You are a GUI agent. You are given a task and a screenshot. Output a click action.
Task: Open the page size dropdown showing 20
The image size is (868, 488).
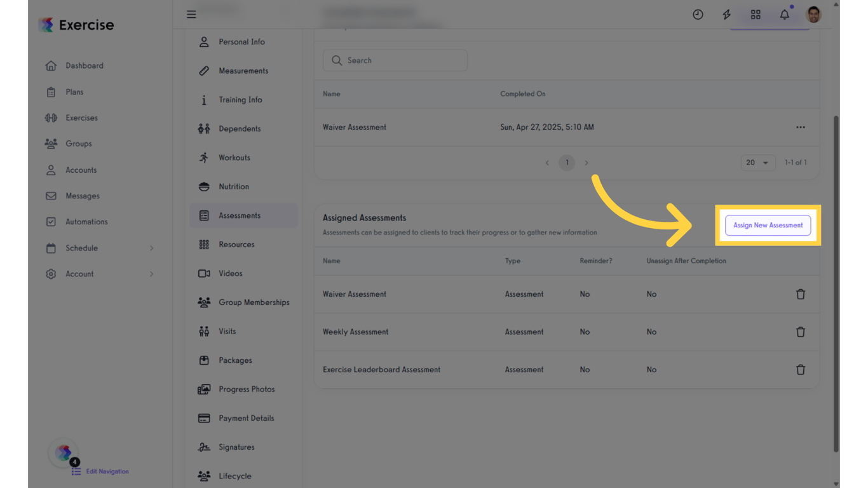tap(757, 163)
